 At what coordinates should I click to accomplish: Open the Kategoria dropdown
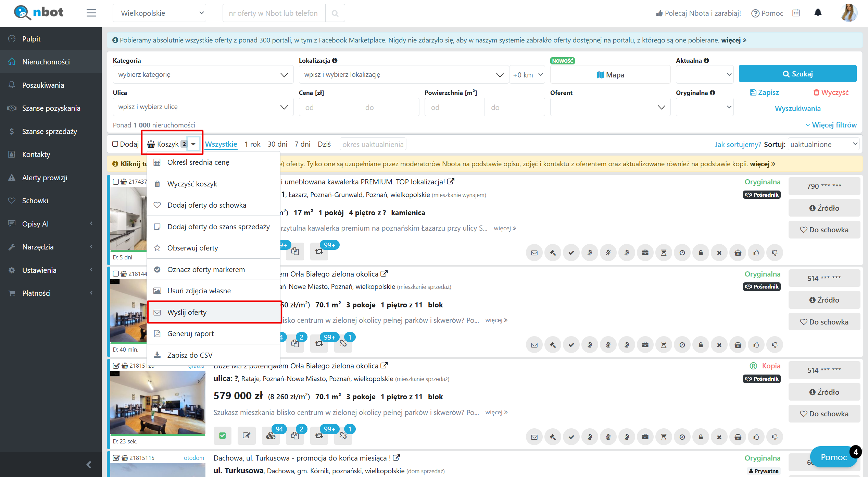click(x=203, y=75)
